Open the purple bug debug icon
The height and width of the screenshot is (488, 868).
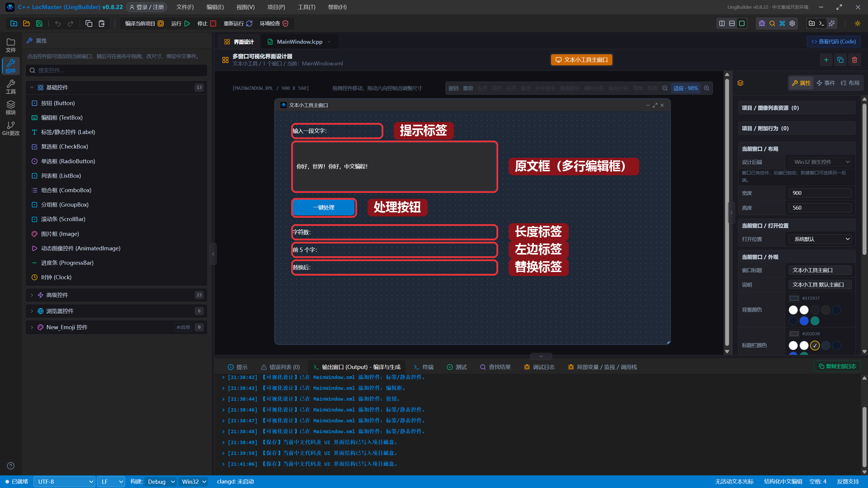762,23
